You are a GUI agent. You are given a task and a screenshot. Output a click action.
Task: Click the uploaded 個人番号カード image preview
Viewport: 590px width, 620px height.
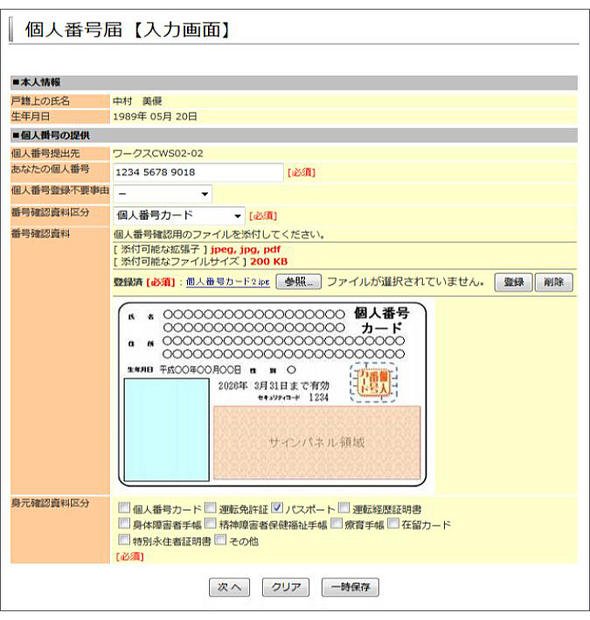click(x=272, y=395)
